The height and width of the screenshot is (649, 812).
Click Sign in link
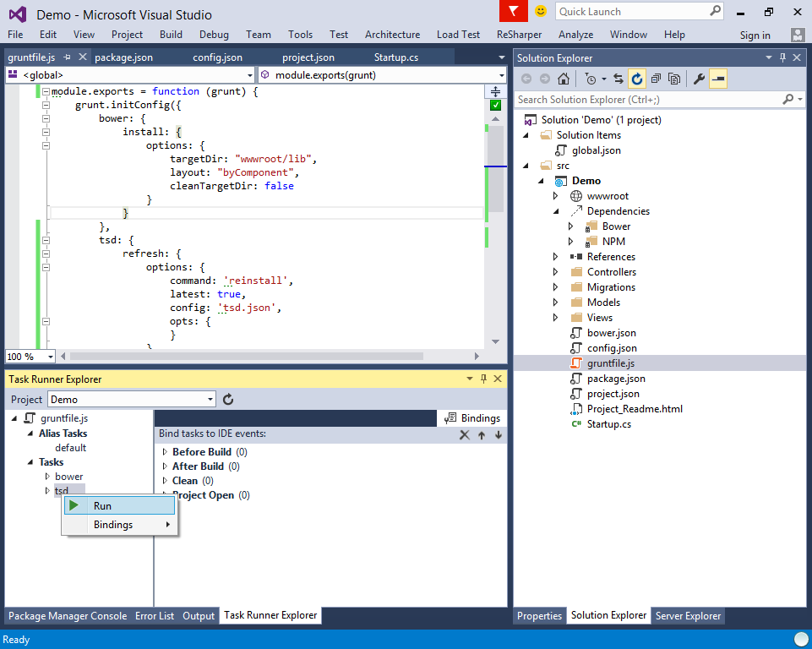[x=755, y=35]
